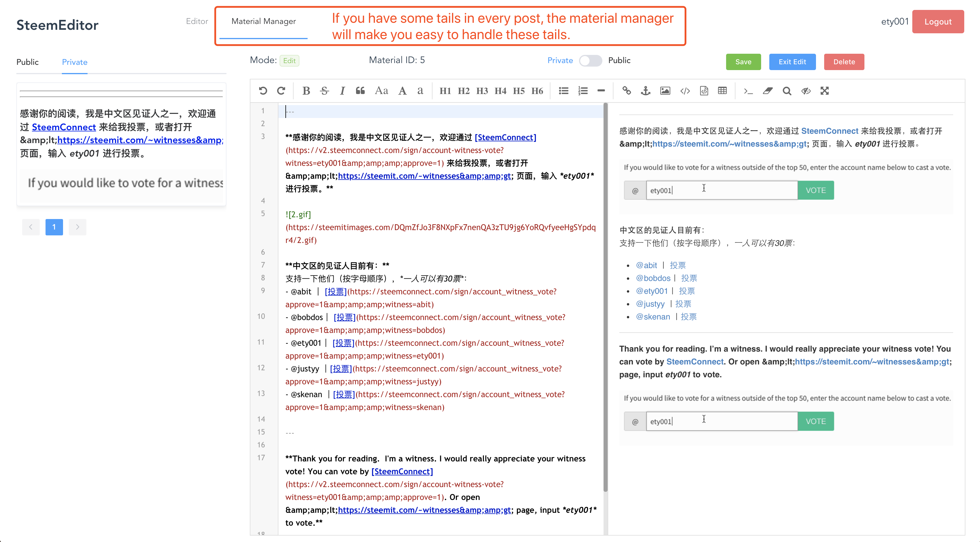Open SteemConnect link in material card

(x=64, y=127)
